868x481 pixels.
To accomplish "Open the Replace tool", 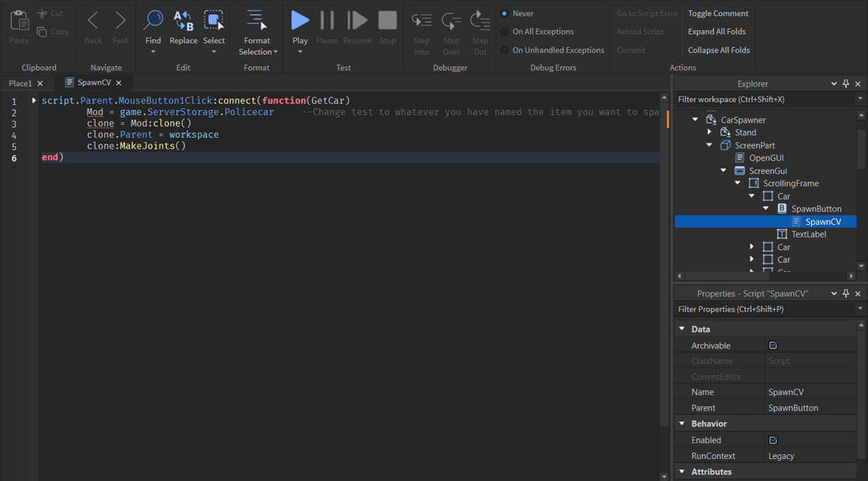I will point(183,21).
